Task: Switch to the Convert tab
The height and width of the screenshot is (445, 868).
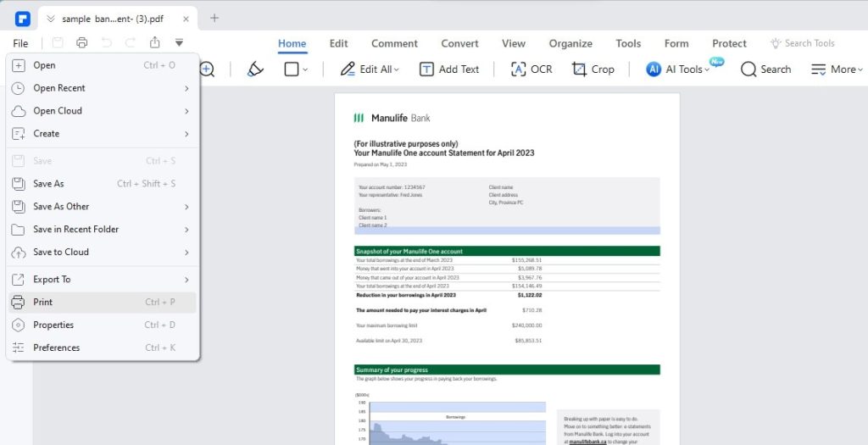Action: (x=459, y=43)
